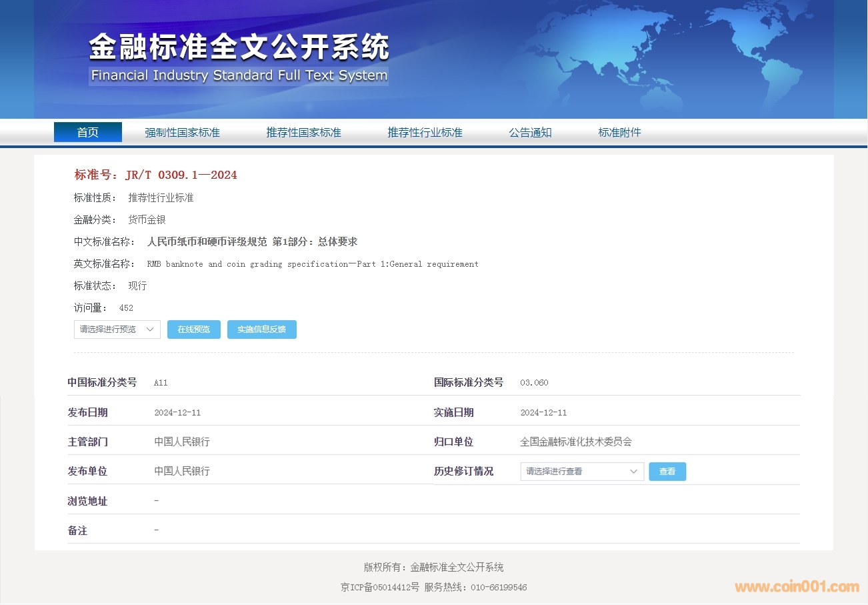
Task: Click the revision history dropdown chevron
Action: click(633, 472)
